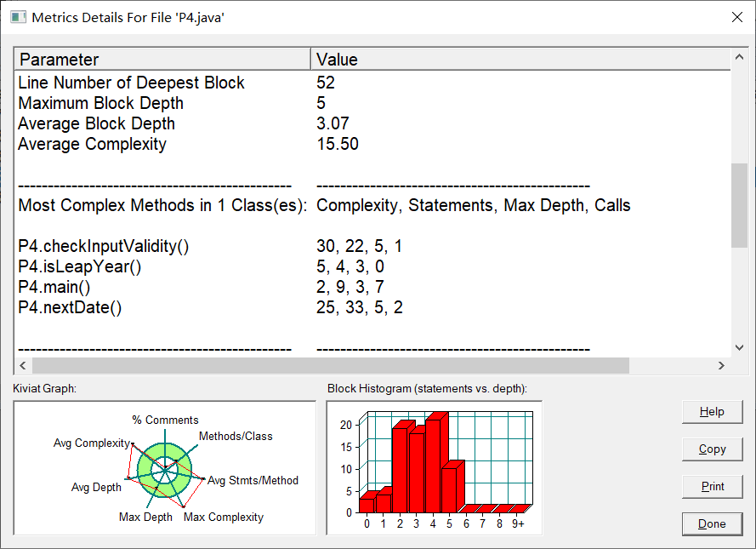Screen dimensions: 756x549
Task: Click the value '5, 4, 3, 0'
Action: [x=350, y=266]
